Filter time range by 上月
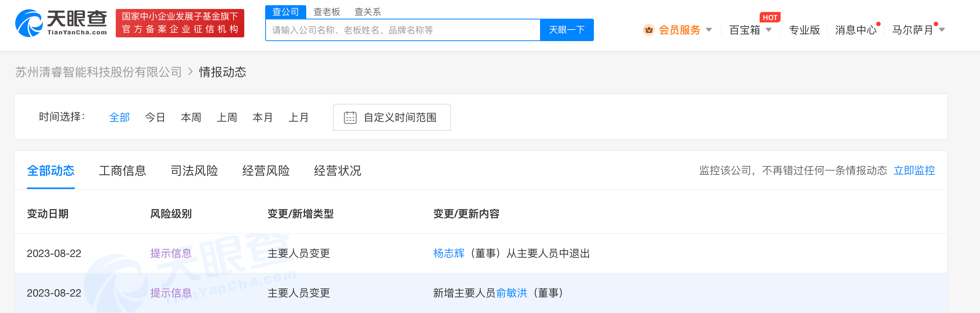The width and height of the screenshot is (980, 313). click(x=298, y=118)
